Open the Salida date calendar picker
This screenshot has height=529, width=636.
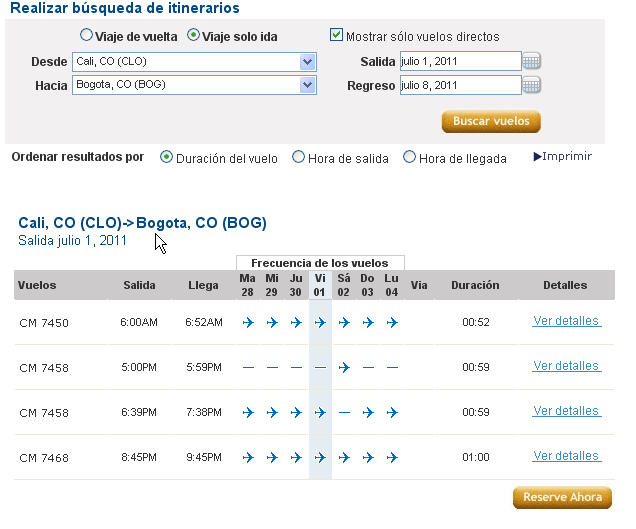click(531, 61)
